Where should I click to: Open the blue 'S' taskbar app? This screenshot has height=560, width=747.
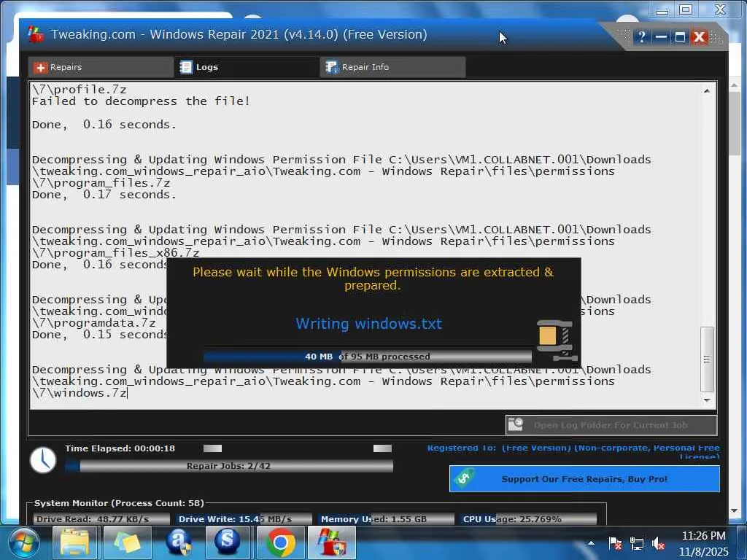point(228,542)
